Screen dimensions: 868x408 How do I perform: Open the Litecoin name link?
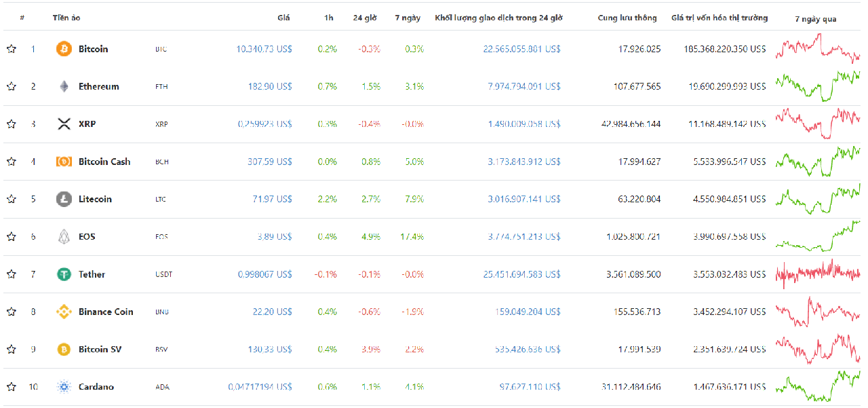pyautogui.click(x=95, y=199)
